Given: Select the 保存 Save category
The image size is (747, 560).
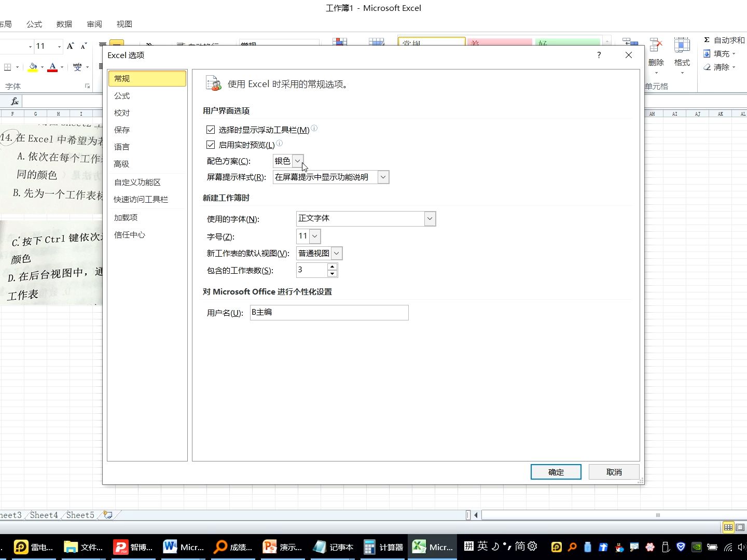Looking at the screenshot, I should pyautogui.click(x=147, y=130).
